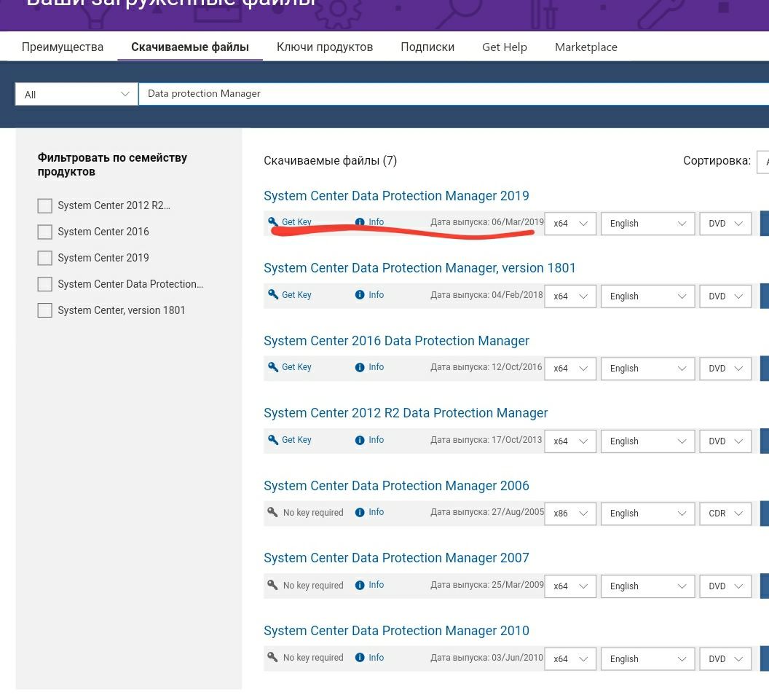Click Скачиваемые файлы (7) heading

point(330,160)
